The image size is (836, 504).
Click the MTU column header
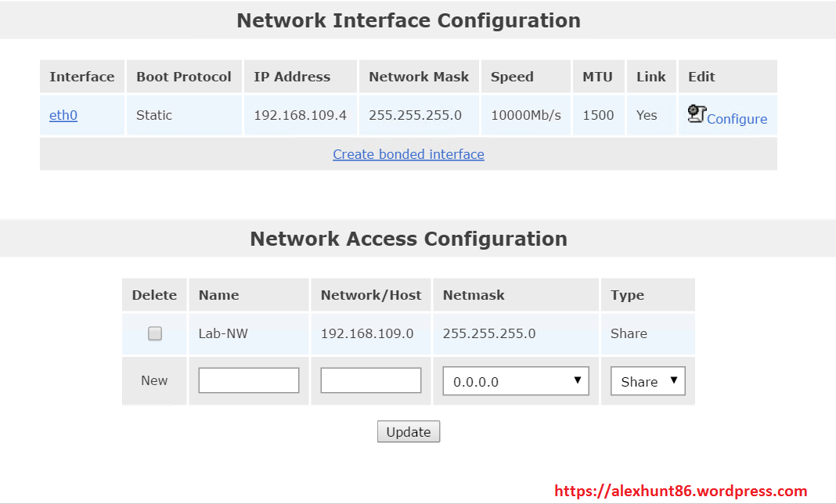coord(598,77)
